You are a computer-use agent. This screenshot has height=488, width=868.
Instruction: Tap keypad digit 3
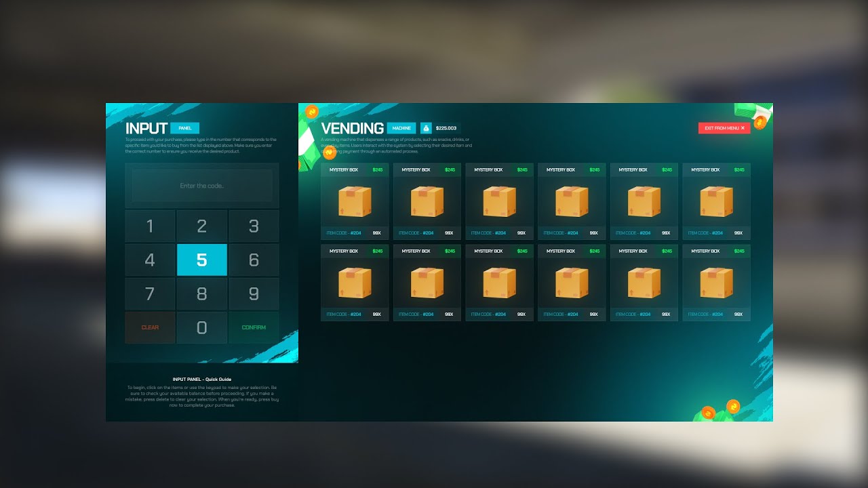[x=254, y=226]
